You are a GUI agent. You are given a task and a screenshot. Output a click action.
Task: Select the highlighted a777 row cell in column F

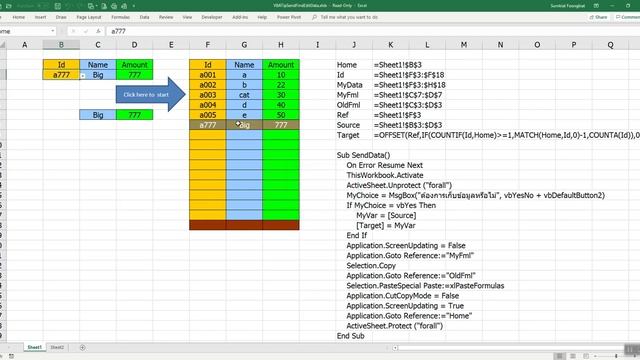point(208,125)
